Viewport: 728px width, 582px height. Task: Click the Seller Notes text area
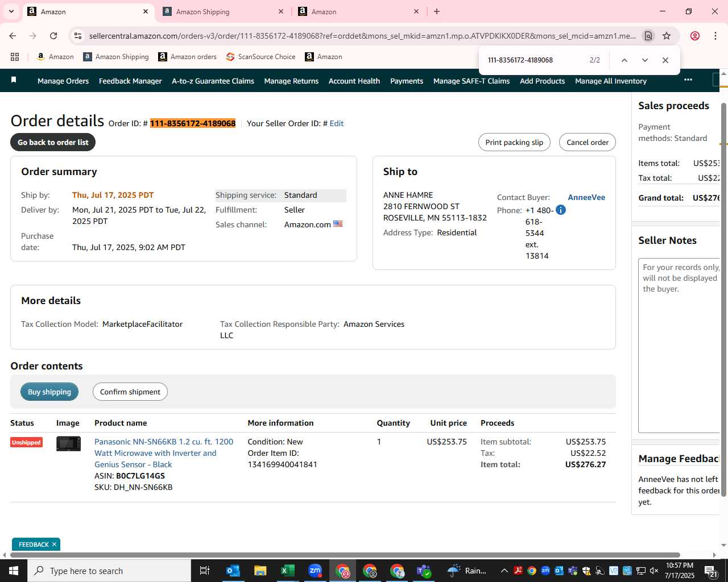pyautogui.click(x=679, y=346)
